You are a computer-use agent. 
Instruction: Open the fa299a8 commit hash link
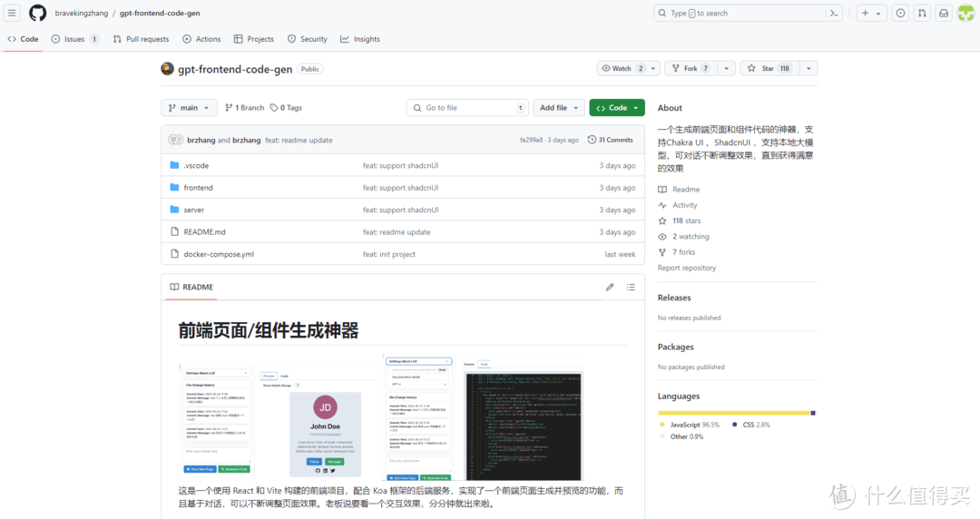[x=531, y=140]
